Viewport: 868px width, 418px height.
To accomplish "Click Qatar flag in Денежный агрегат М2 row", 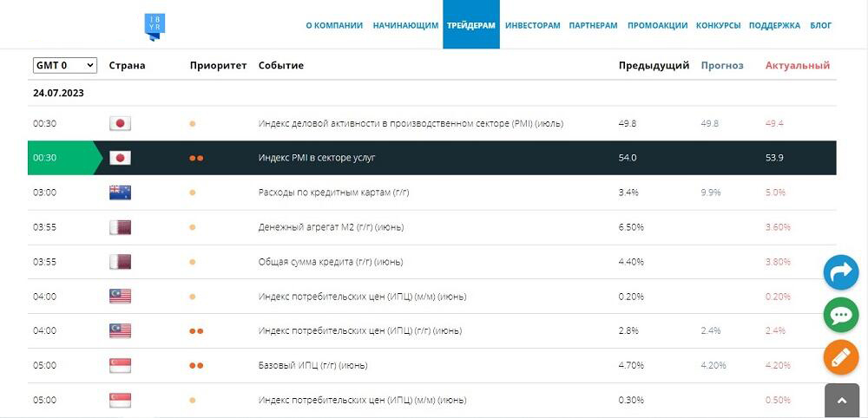I will coord(120,227).
